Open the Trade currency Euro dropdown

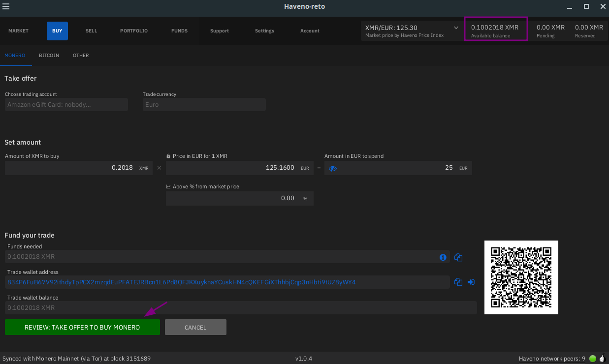tap(204, 105)
